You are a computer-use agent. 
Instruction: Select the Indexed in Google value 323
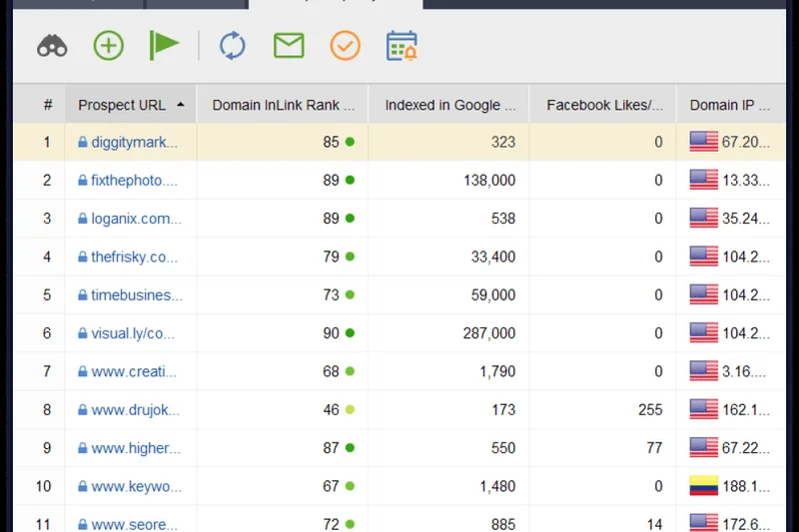click(503, 142)
